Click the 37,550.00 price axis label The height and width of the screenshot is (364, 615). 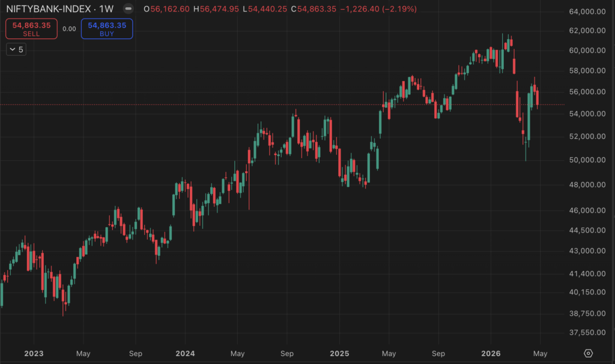pyautogui.click(x=587, y=333)
